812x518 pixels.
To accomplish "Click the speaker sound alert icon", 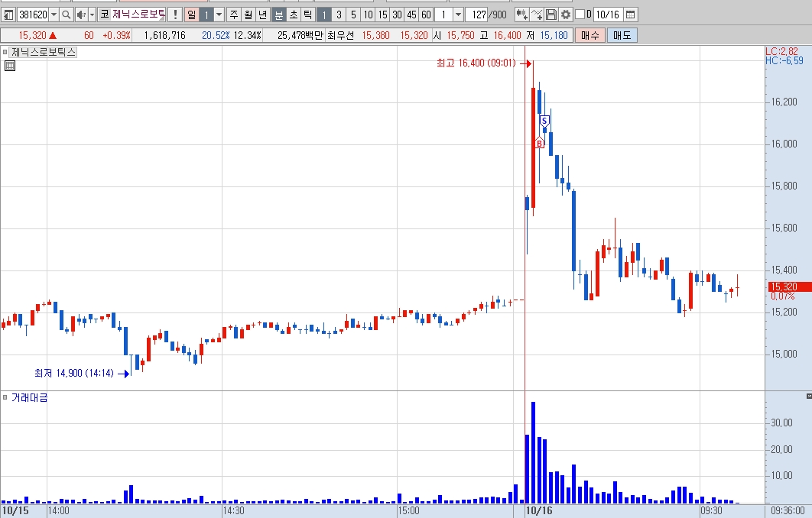I will (81, 15).
